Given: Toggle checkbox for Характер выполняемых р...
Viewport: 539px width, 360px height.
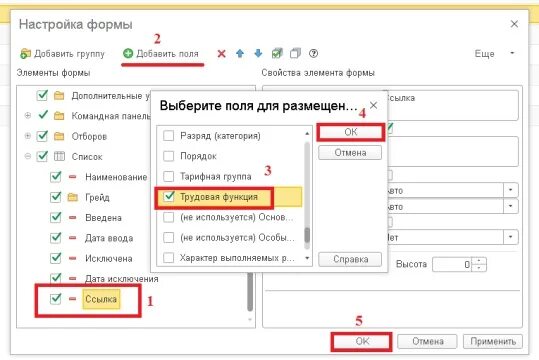Looking at the screenshot, I should click(x=168, y=258).
